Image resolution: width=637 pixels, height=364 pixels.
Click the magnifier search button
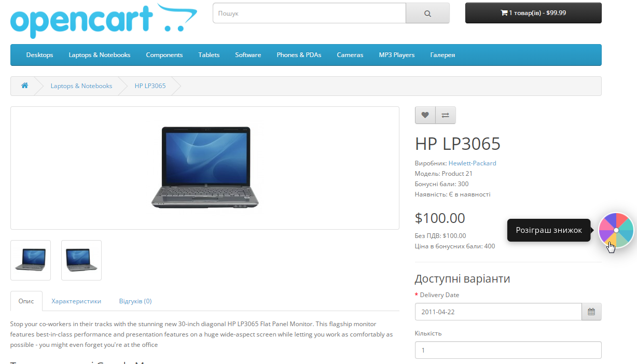click(x=427, y=13)
